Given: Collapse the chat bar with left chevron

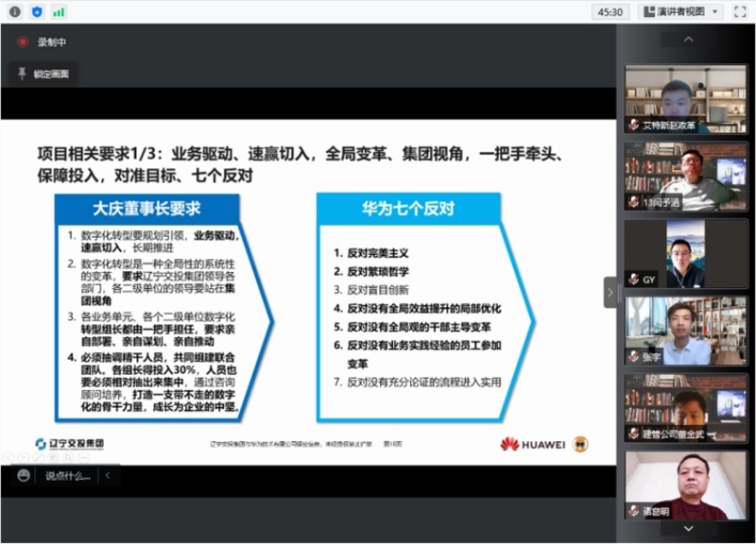Looking at the screenshot, I should tap(108, 476).
